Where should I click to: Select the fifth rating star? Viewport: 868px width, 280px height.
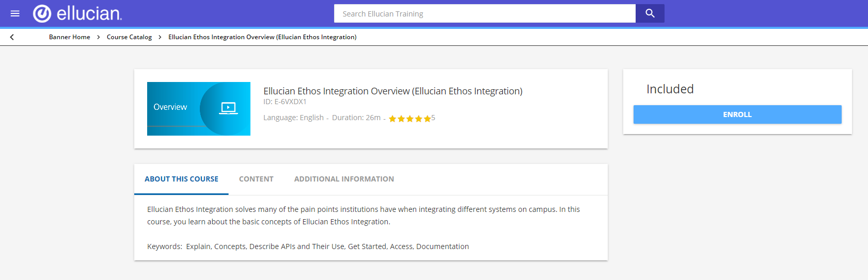[x=427, y=119]
